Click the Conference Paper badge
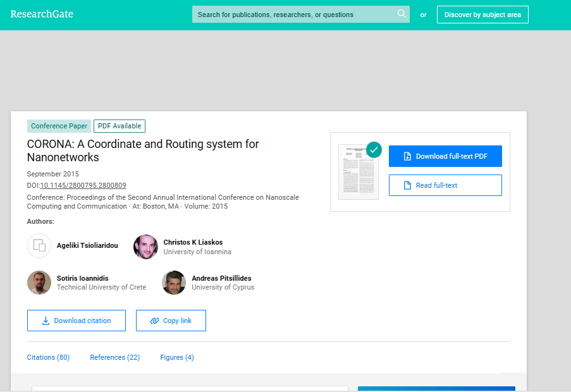571x392 pixels. coord(59,126)
